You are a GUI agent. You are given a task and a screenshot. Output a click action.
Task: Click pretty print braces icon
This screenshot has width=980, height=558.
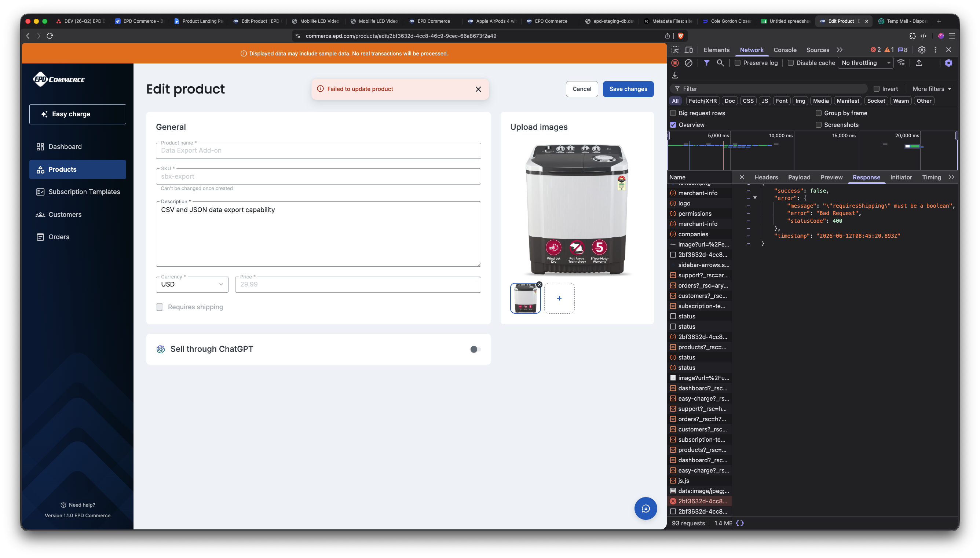[x=740, y=523]
